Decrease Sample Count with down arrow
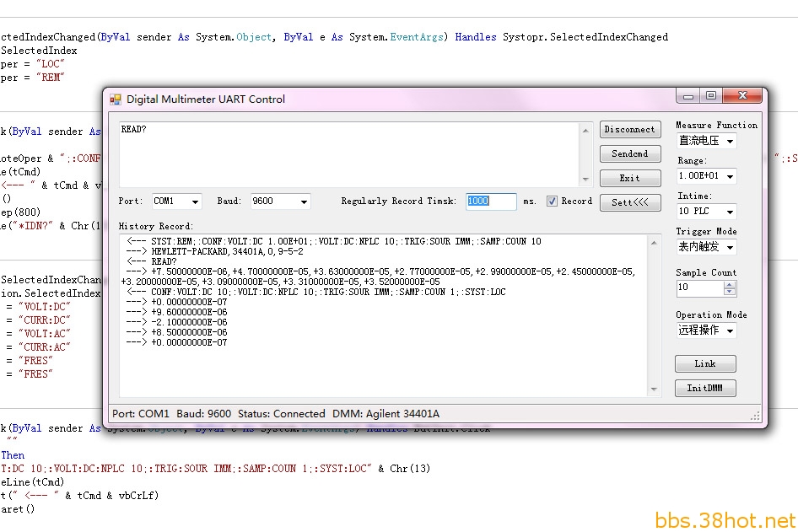 [730, 292]
